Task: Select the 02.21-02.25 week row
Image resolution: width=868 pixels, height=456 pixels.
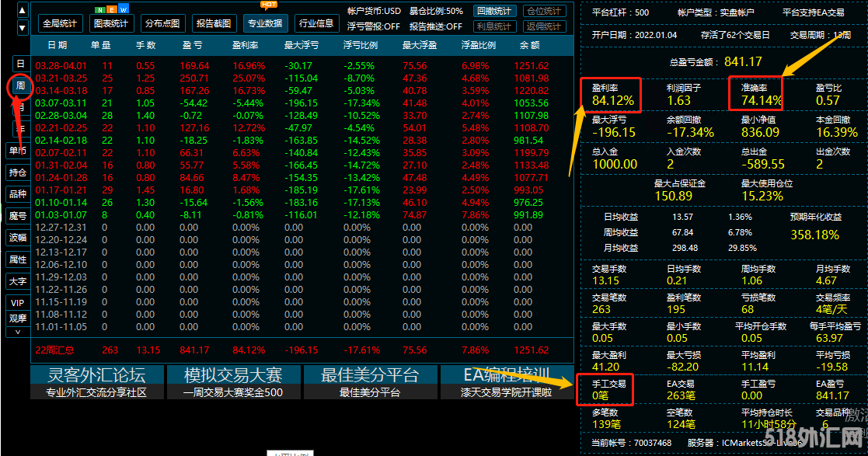Action: pyautogui.click(x=302, y=128)
